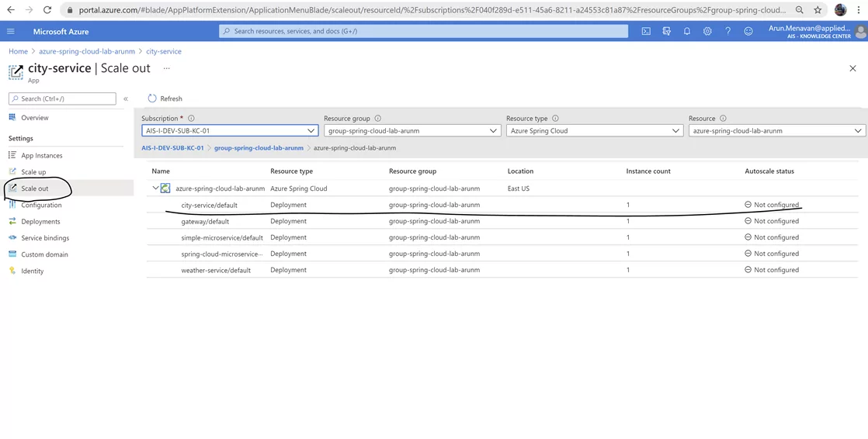Open portal settings gear

pyautogui.click(x=707, y=32)
